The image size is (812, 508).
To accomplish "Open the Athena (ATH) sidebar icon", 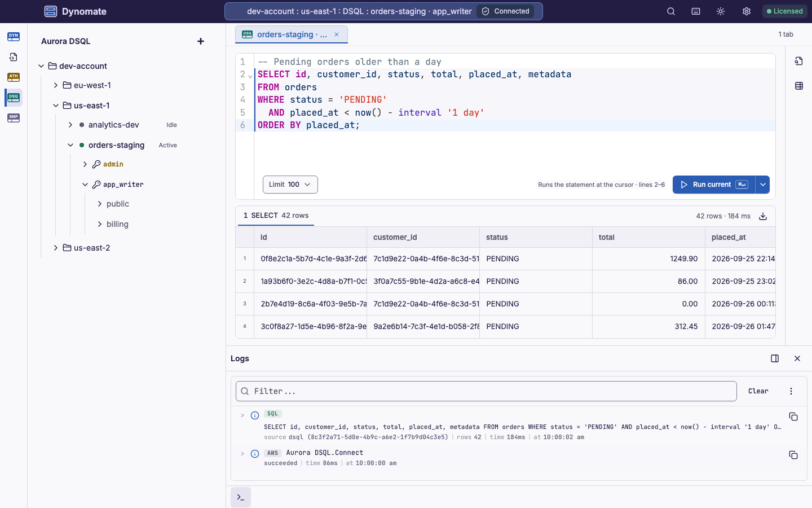I will [x=14, y=77].
